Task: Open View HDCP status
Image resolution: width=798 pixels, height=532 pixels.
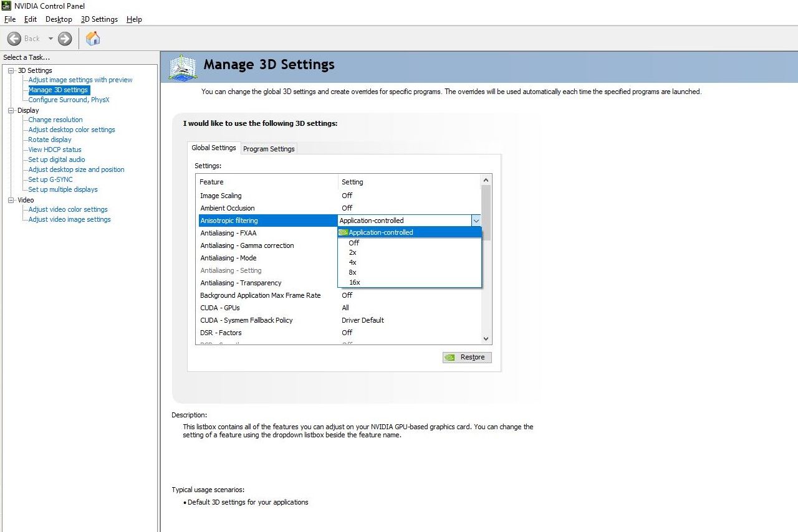Action: pos(55,150)
